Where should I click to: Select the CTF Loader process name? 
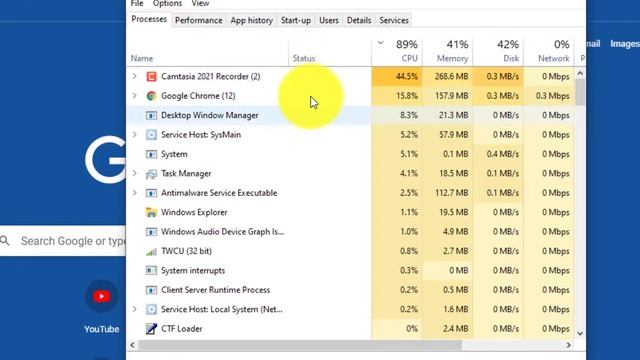182,329
